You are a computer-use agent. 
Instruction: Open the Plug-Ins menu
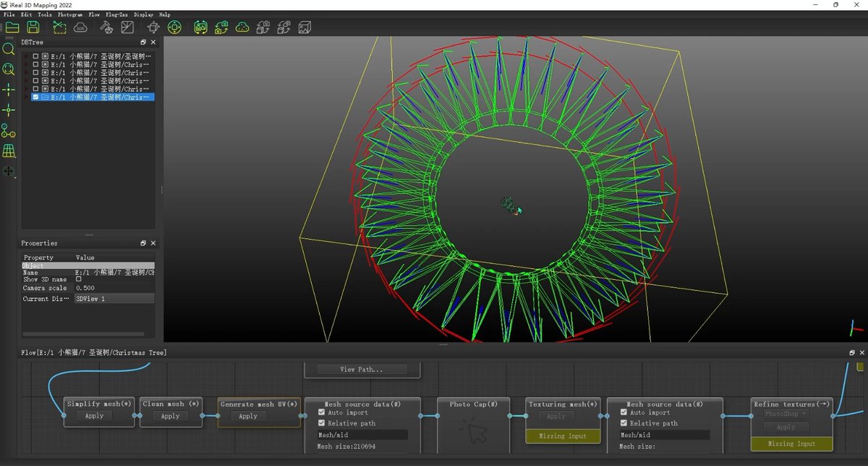[117, 14]
